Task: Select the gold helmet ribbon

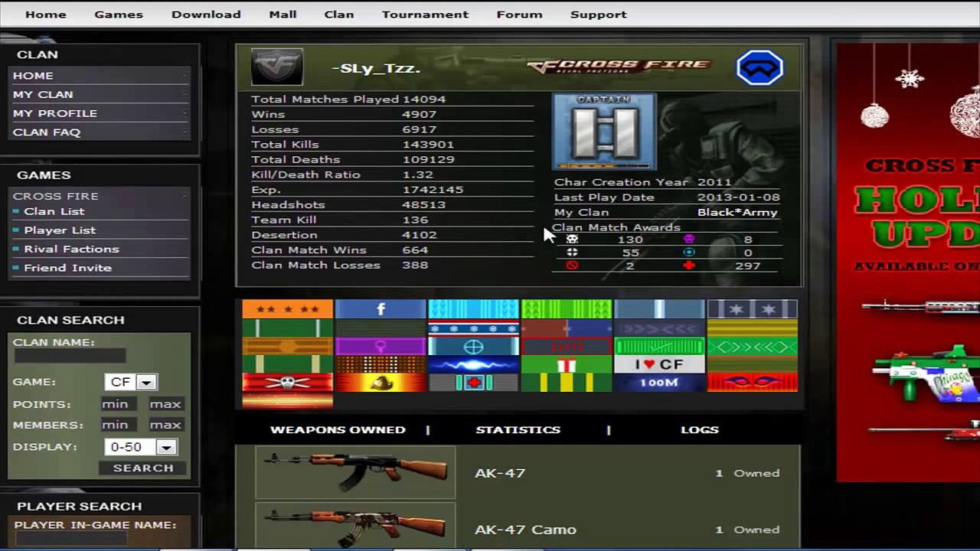Action: (381, 383)
